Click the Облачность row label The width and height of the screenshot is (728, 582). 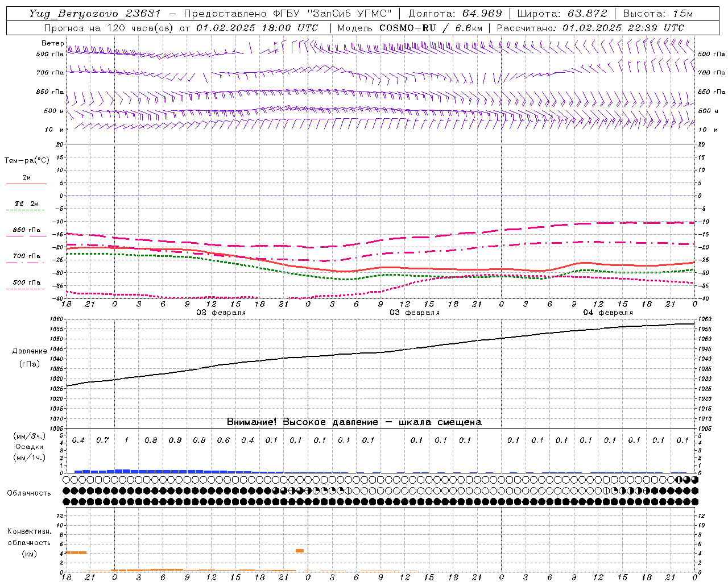click(29, 493)
